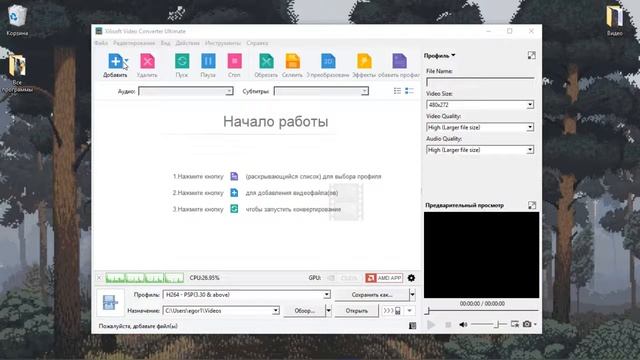This screenshot has width=640, height=360.
Task: Open the Видео desktop folder icon
Action: coord(614,21)
